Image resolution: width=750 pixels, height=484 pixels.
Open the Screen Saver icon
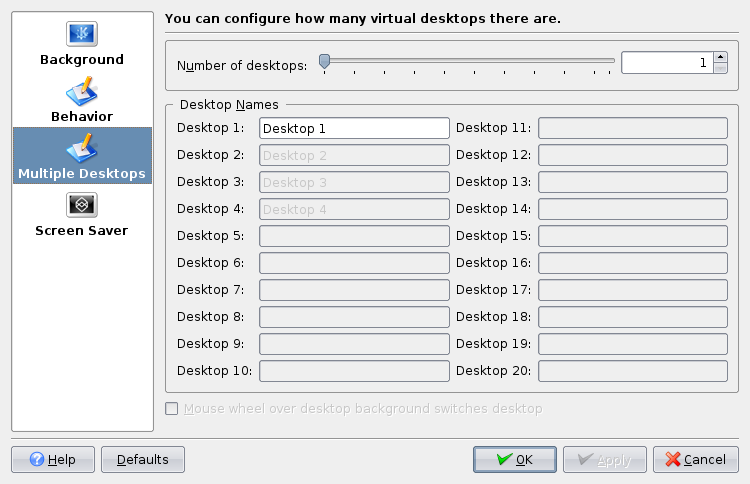point(82,205)
